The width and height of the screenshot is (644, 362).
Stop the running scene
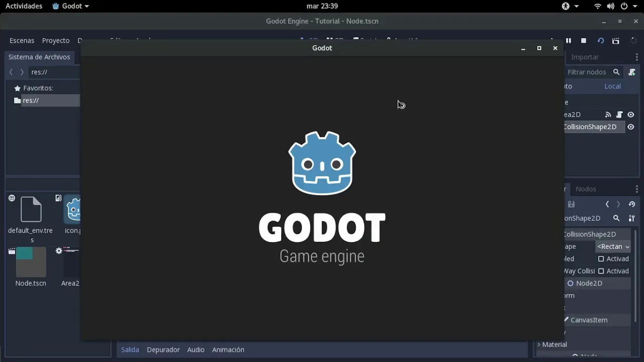click(584, 41)
